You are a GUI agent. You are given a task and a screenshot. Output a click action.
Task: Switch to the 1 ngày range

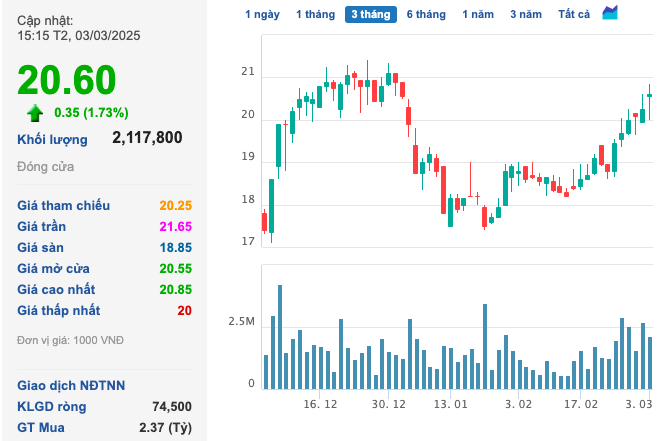pyautogui.click(x=262, y=14)
